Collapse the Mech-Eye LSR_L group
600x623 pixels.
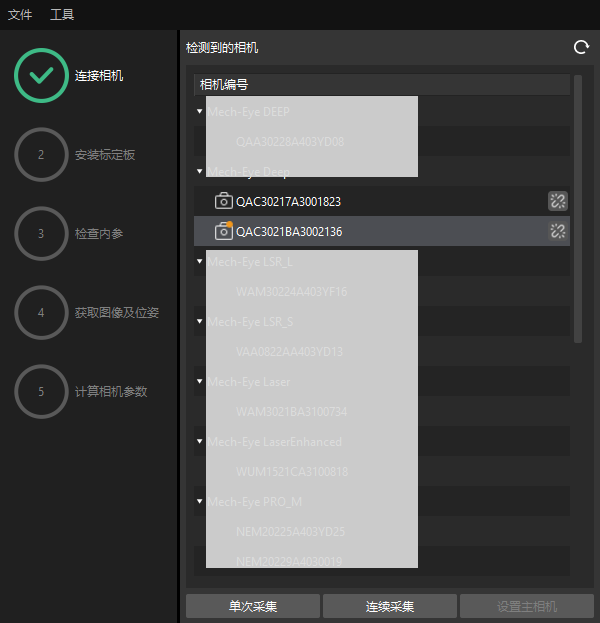[x=199, y=261]
